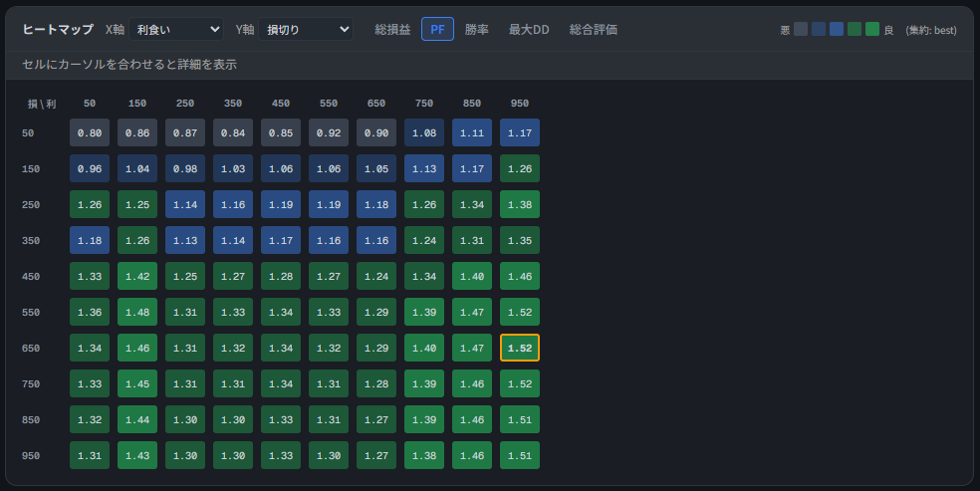The image size is (980, 491).
Task: Select the 1.14 cell in row 250
Action: click(185, 204)
